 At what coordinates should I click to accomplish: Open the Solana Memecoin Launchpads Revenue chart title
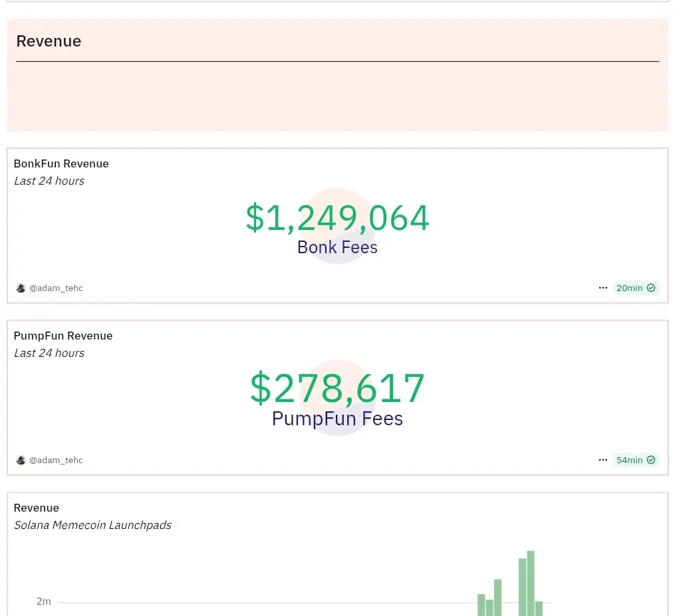36,508
